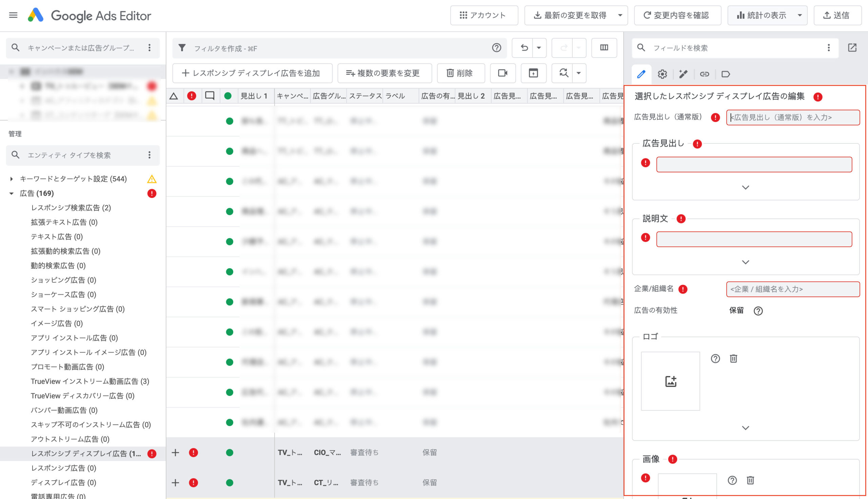Open the filter help question icon

pos(496,48)
